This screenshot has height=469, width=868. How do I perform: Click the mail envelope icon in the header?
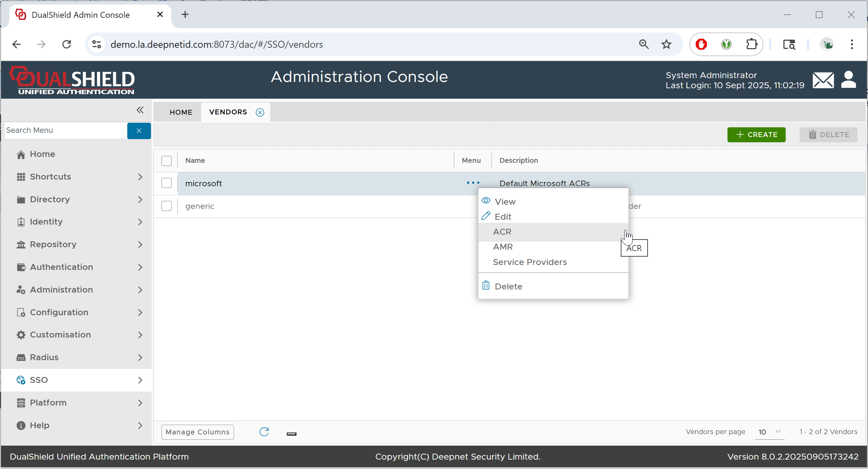pyautogui.click(x=823, y=80)
